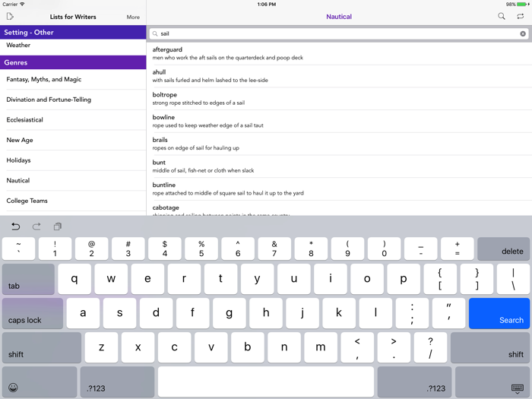532x399 pixels.
Task: Tap the pipe / backslash key
Action: (x=513, y=279)
